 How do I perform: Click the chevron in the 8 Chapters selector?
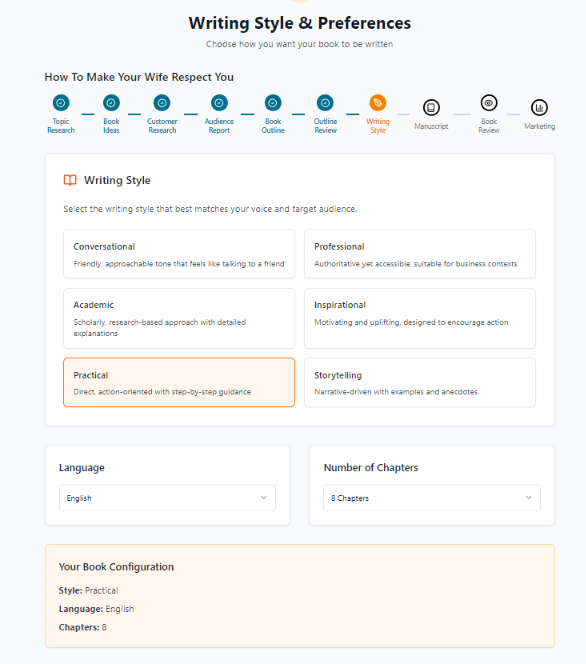pos(528,498)
